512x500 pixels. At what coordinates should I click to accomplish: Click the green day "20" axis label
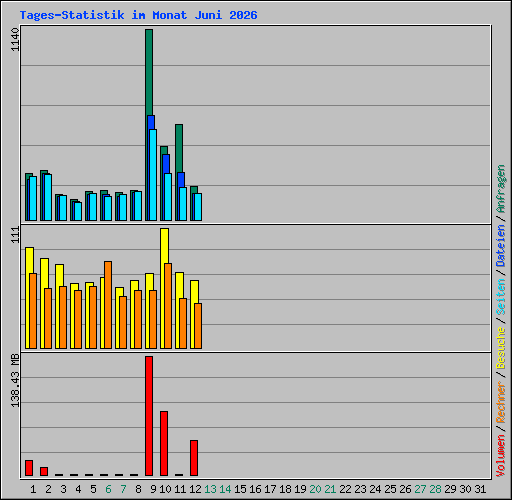(x=315, y=489)
